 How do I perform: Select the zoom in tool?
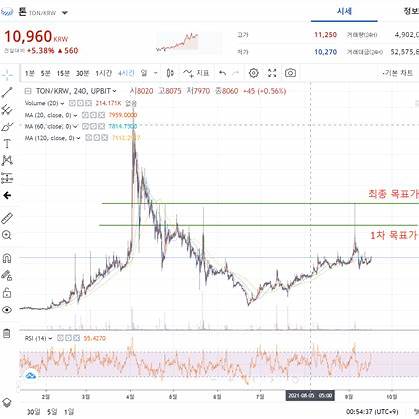click(x=7, y=235)
